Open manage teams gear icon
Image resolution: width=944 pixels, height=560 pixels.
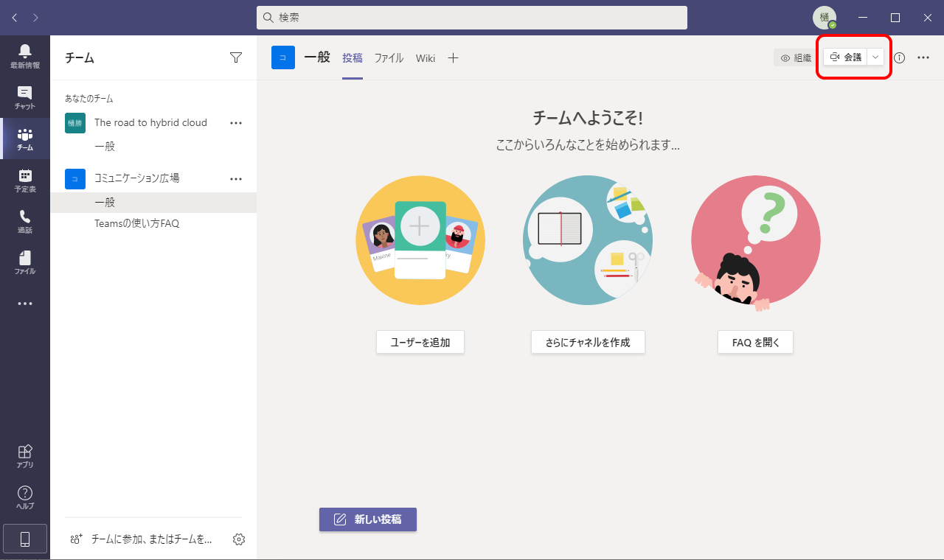pyautogui.click(x=239, y=539)
